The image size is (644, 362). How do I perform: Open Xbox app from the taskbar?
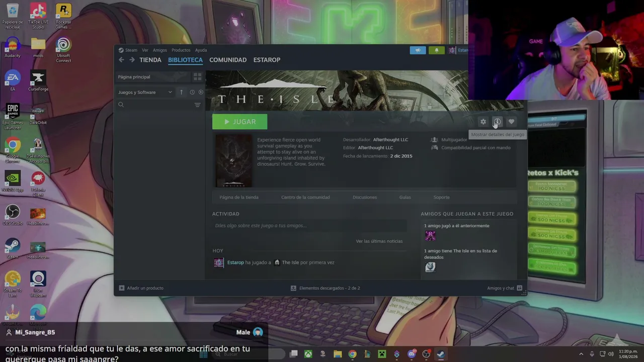point(308,354)
